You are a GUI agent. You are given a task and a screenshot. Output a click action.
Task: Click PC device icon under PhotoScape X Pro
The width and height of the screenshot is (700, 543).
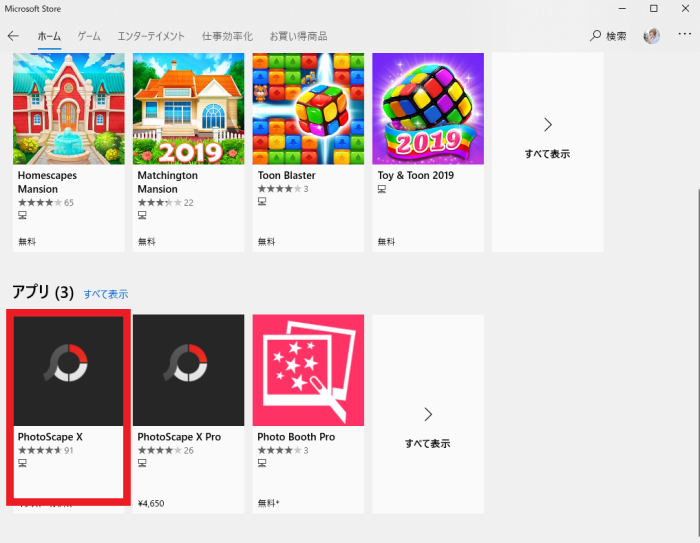tap(142, 463)
